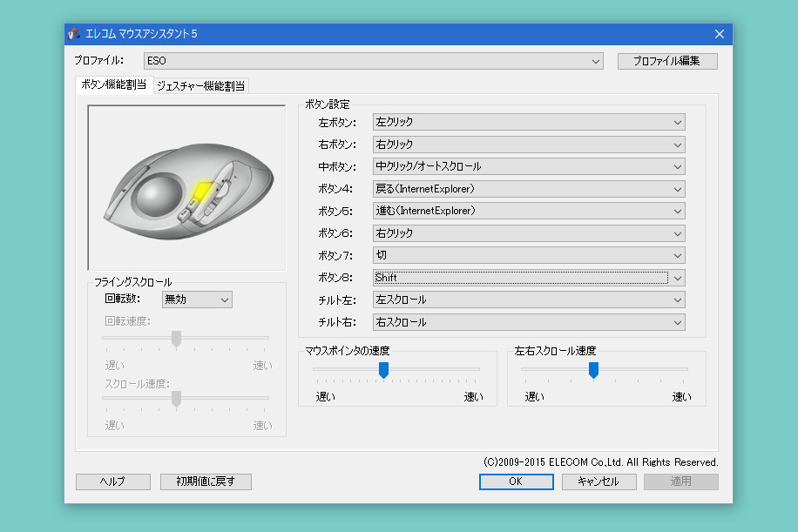Open the プロファイル dropdown showing ESO

[374, 62]
